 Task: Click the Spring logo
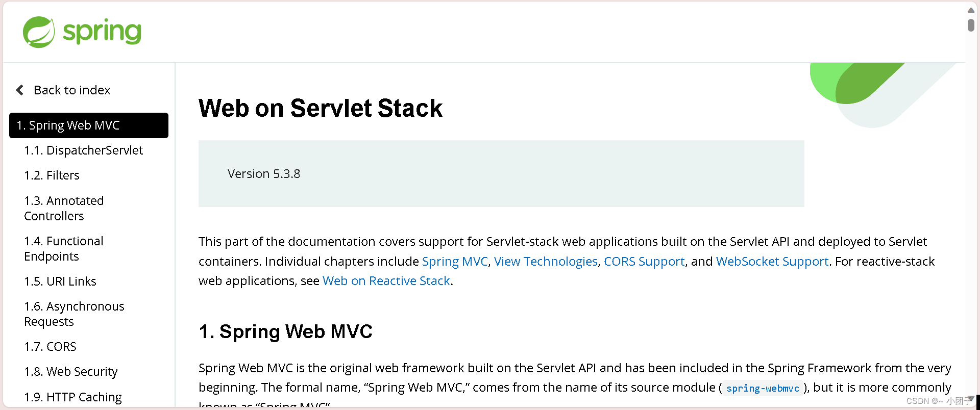82,32
